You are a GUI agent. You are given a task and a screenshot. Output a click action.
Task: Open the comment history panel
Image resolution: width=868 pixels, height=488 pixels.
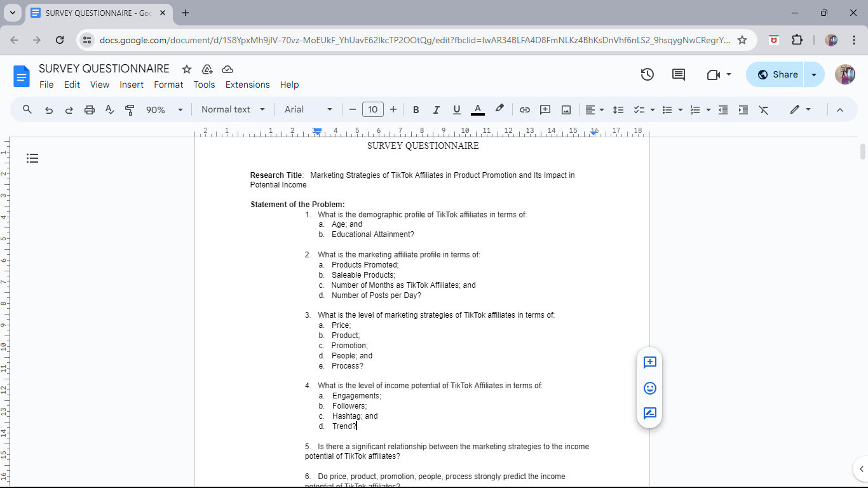tap(679, 74)
